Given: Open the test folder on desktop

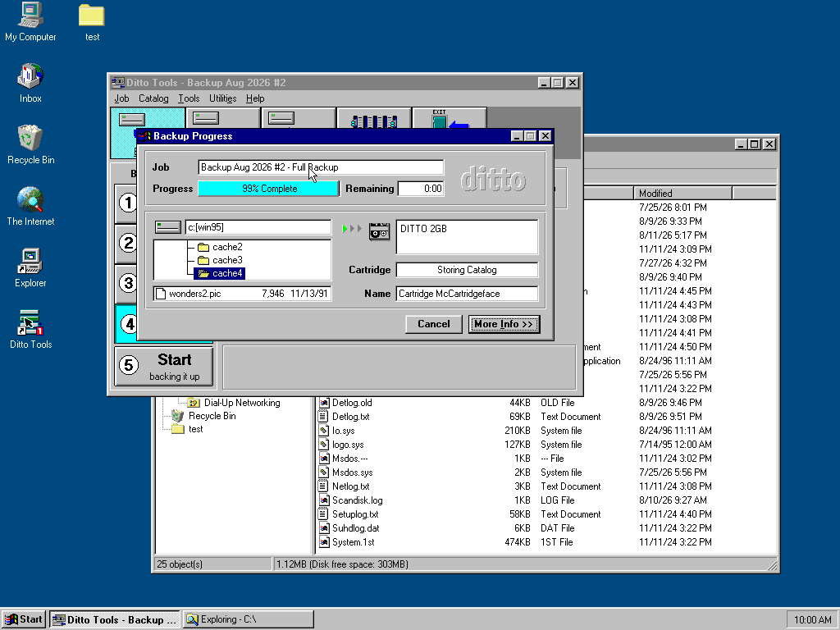Looking at the screenshot, I should (92, 22).
